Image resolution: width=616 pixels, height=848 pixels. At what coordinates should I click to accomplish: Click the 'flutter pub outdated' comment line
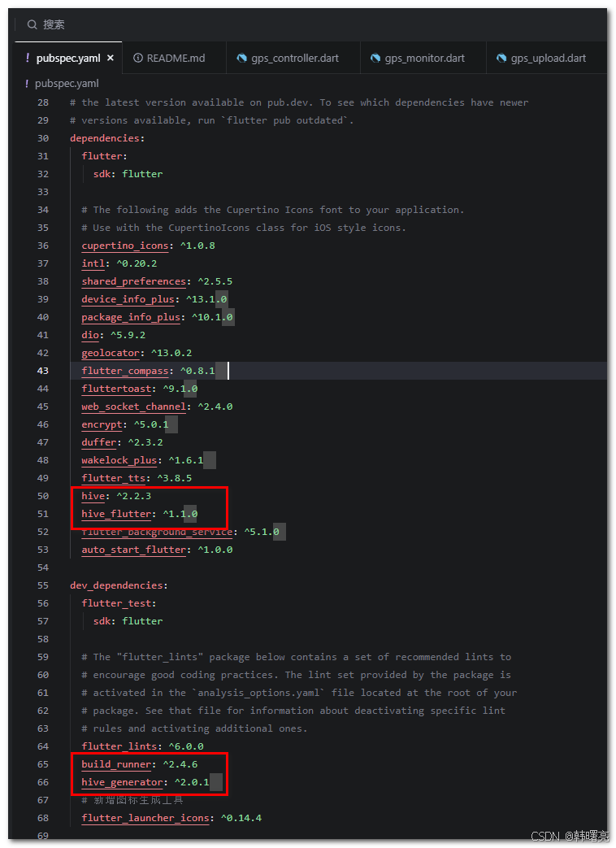tap(212, 120)
